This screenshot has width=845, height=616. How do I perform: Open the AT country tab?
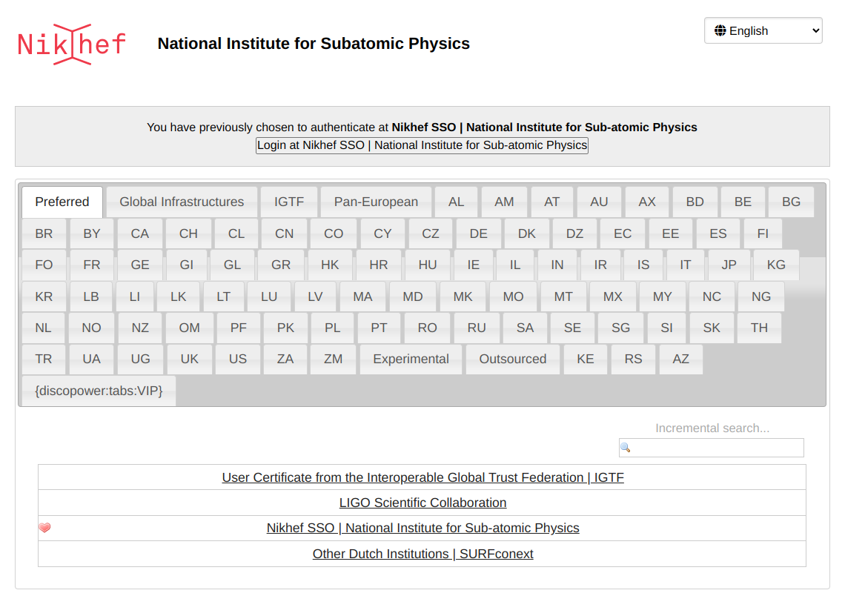[551, 202]
